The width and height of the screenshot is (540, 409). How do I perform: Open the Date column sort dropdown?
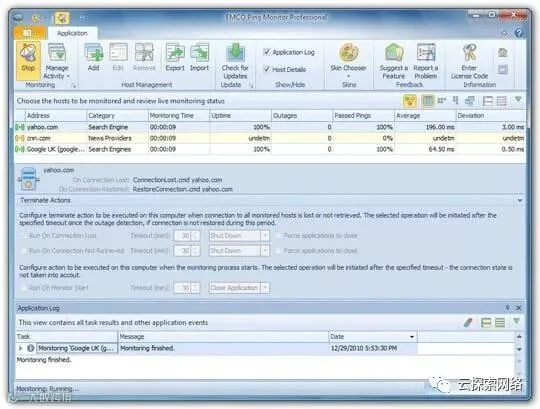412,337
